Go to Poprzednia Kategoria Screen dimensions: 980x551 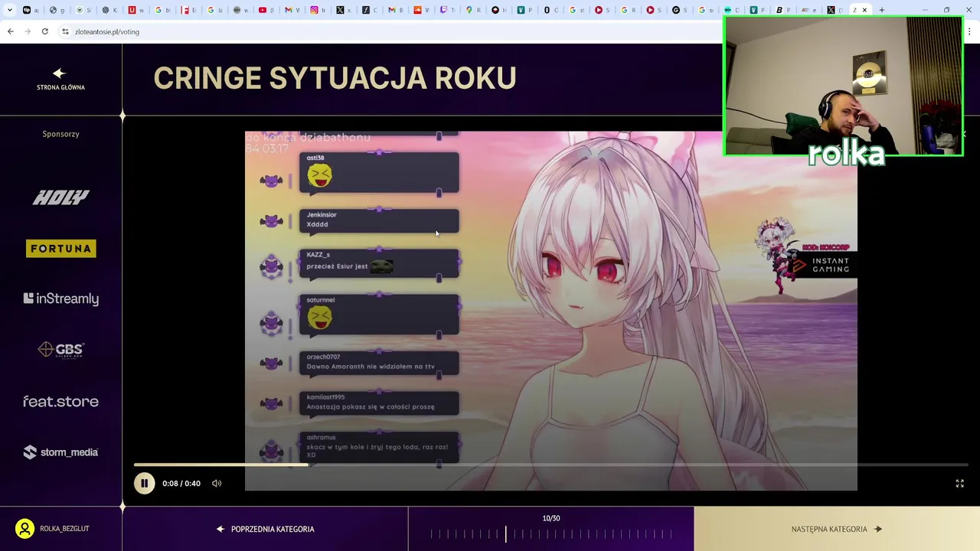[265, 529]
